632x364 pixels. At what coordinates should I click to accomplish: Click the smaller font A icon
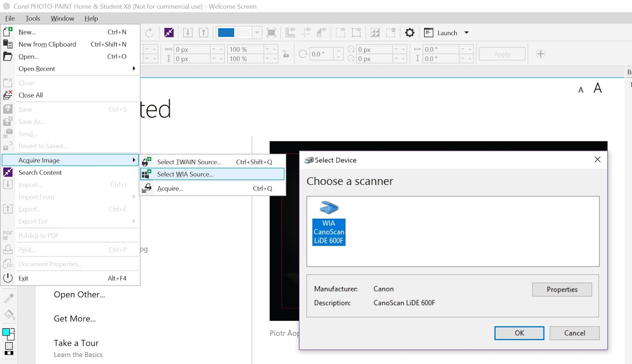[581, 90]
